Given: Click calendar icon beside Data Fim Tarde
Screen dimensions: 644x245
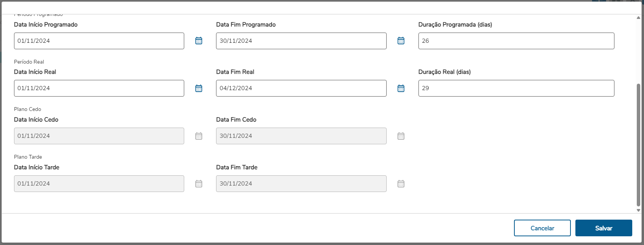Looking at the screenshot, I should click(x=401, y=184).
